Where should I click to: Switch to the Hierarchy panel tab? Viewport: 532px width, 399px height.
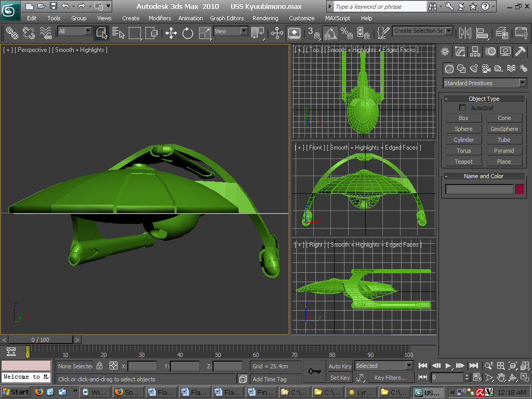point(475,51)
